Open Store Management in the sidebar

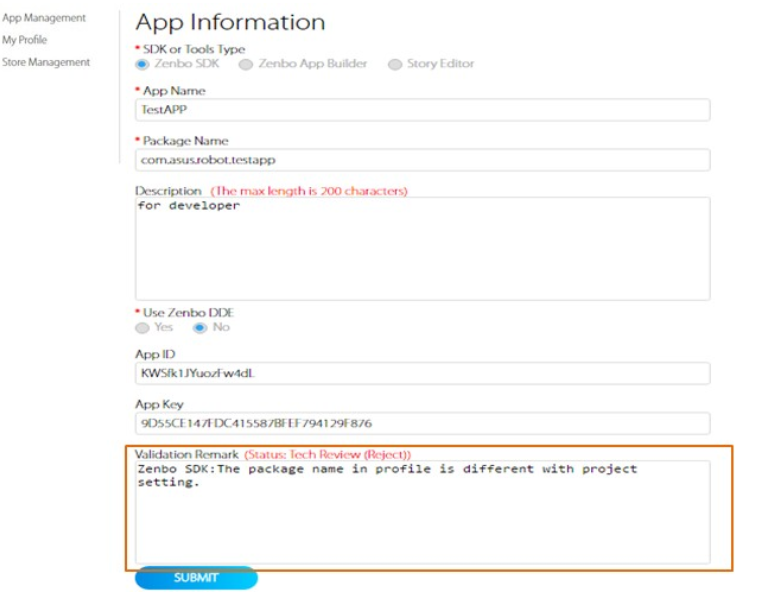coord(46,62)
